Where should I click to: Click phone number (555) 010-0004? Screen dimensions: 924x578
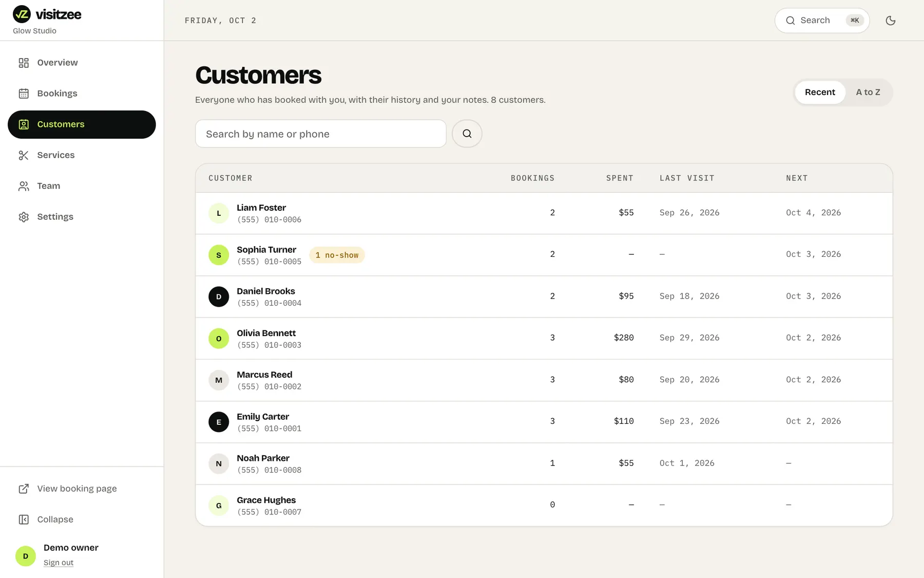pos(269,303)
